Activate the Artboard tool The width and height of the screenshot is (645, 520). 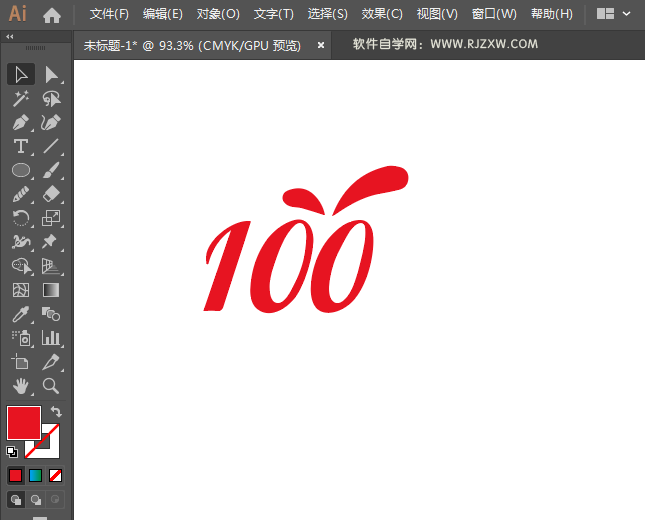pyautogui.click(x=21, y=362)
